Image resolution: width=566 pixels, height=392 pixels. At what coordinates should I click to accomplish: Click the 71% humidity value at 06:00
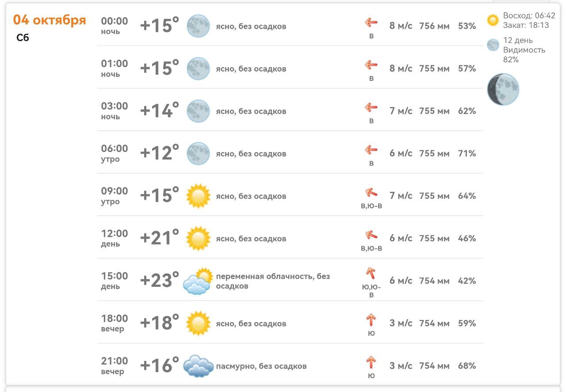tap(467, 153)
